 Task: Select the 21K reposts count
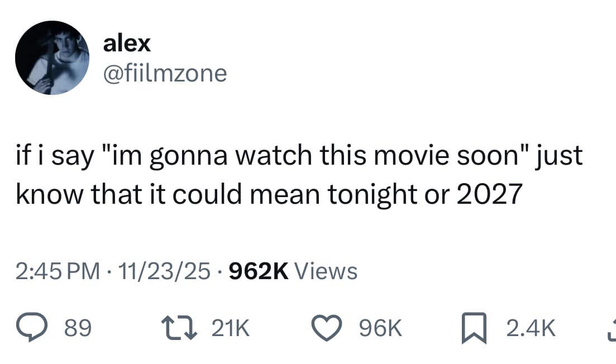(x=231, y=328)
